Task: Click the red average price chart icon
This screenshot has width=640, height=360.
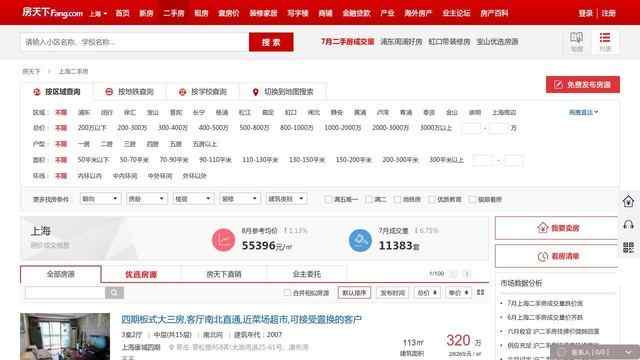Action: [223, 240]
